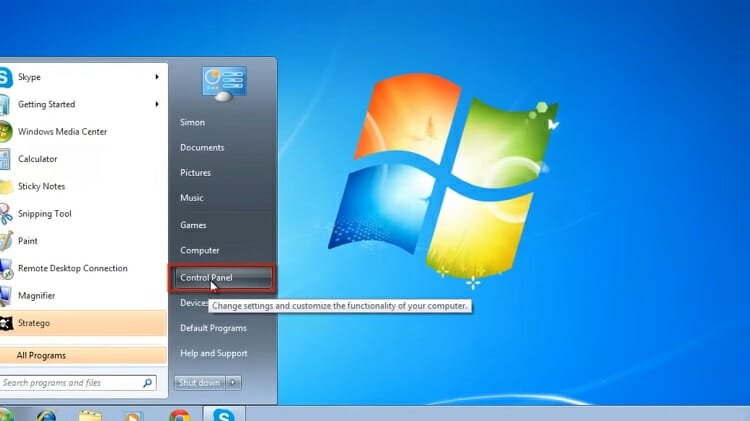Switch to Skype on the taskbar
750x421 pixels.
[x=224, y=414]
